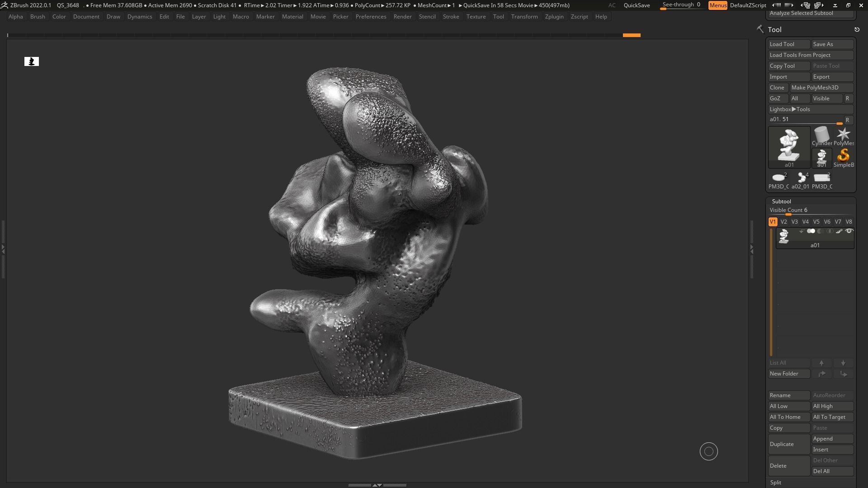This screenshot has height=488, width=868.
Task: Collapse the Subtool section header
Action: pyautogui.click(x=781, y=202)
